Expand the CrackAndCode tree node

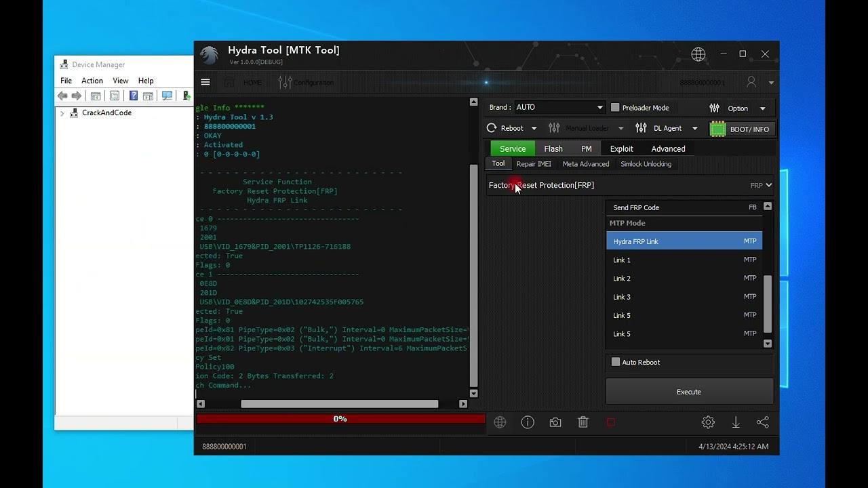click(62, 113)
